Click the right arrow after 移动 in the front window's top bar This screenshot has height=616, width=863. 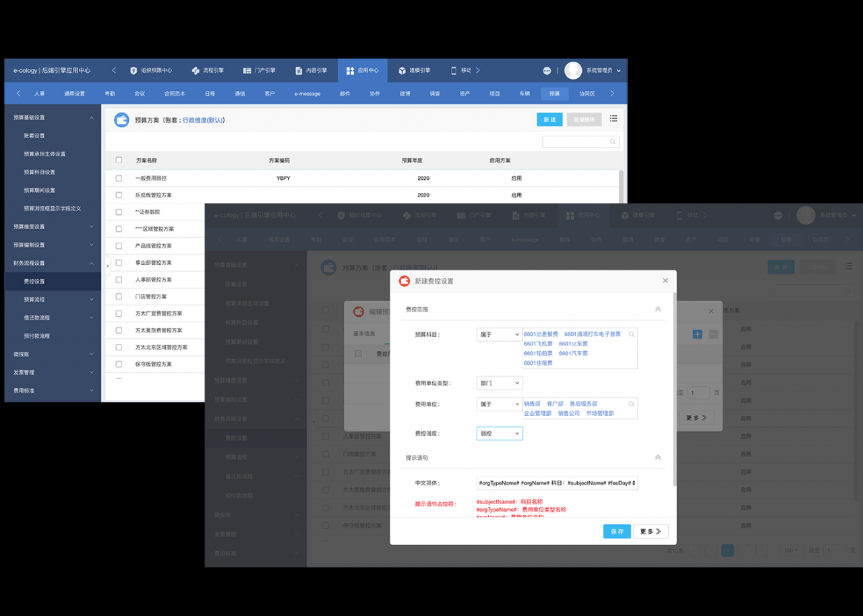tap(477, 70)
